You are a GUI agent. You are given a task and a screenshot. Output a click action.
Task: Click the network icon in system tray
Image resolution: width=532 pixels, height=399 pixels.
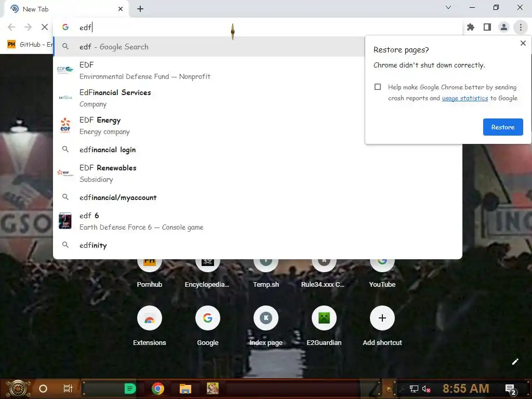[x=414, y=389]
